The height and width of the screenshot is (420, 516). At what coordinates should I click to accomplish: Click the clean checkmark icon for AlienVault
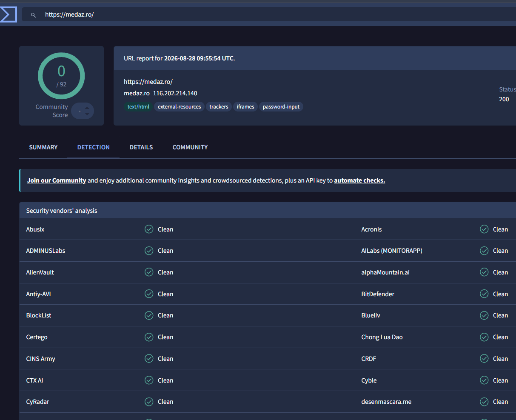[149, 272]
